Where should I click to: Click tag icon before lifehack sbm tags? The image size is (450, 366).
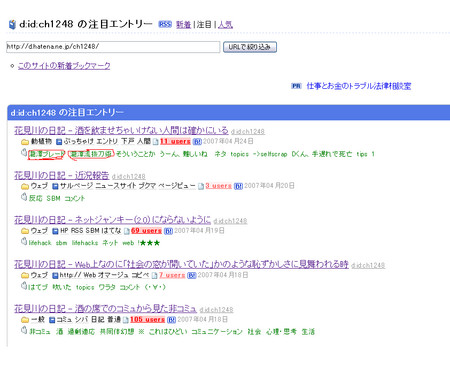click(x=24, y=241)
